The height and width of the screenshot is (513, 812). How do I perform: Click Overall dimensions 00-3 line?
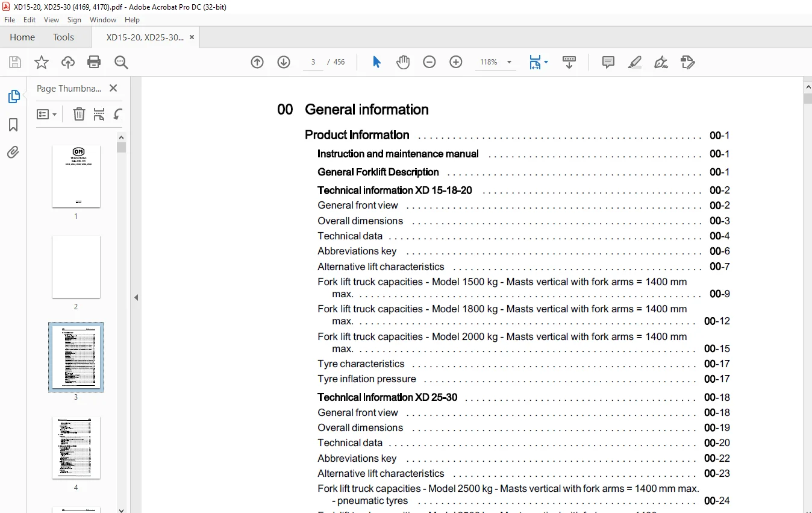(x=523, y=221)
